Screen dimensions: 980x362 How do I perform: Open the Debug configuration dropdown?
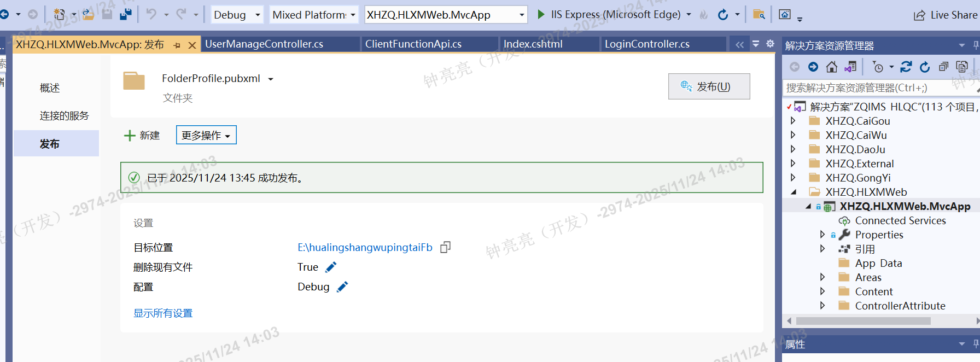(x=237, y=15)
